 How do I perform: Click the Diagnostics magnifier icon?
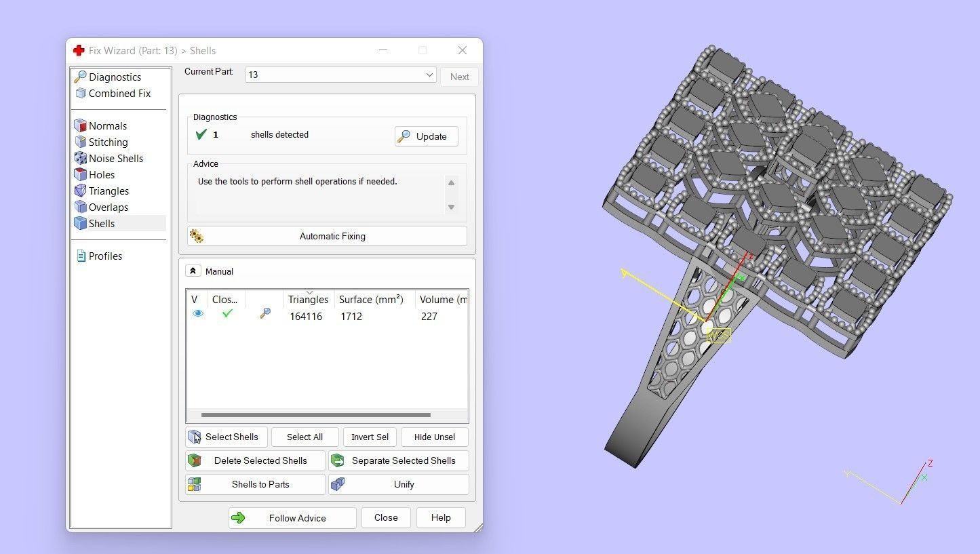[x=80, y=77]
